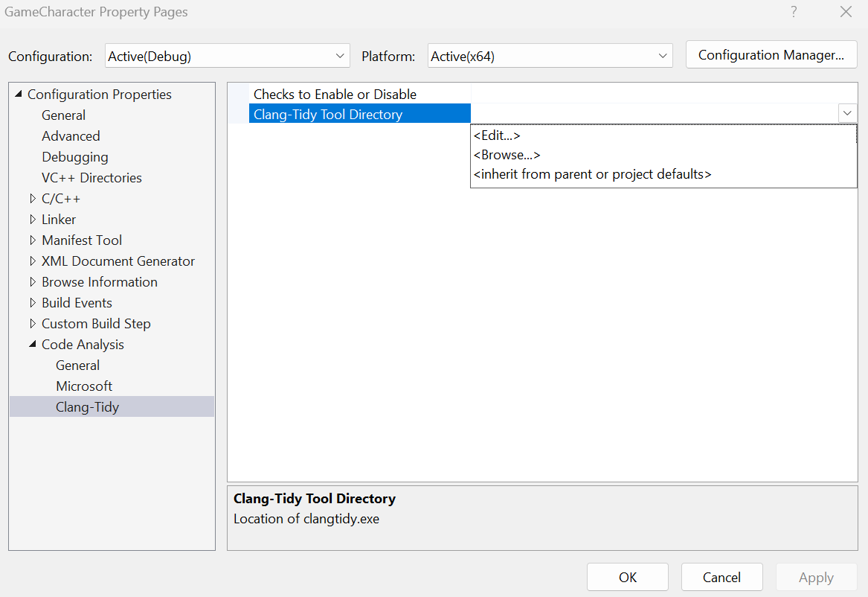Collapse the Code Analysis node

pos(33,345)
